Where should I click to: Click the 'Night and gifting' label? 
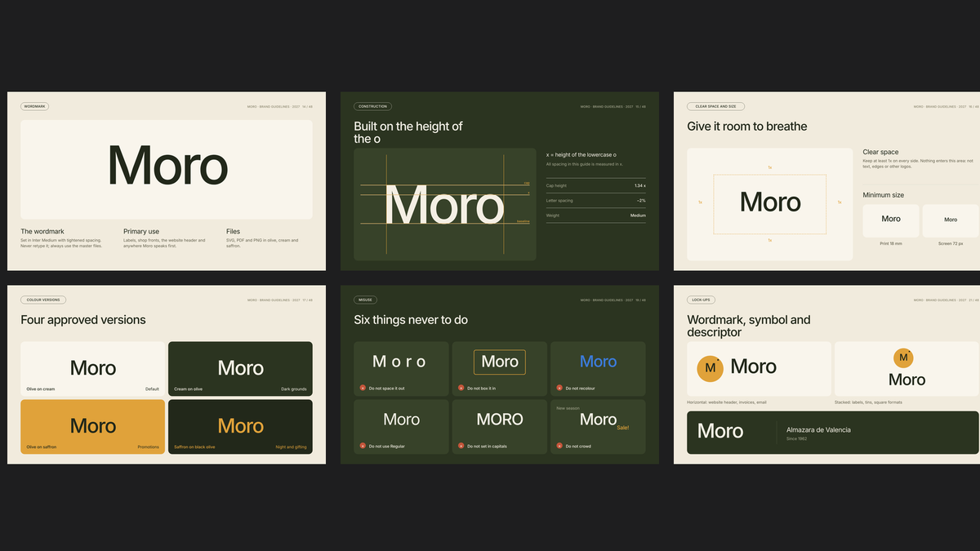click(x=292, y=447)
